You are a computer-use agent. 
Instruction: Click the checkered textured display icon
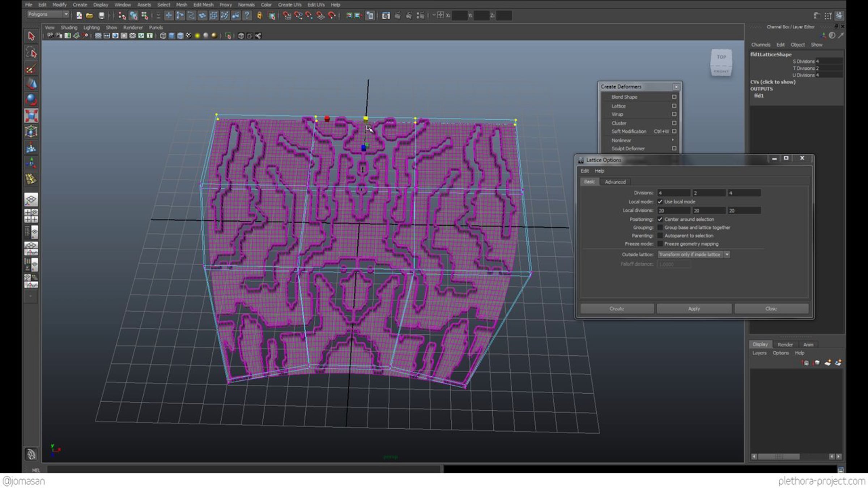click(x=189, y=35)
